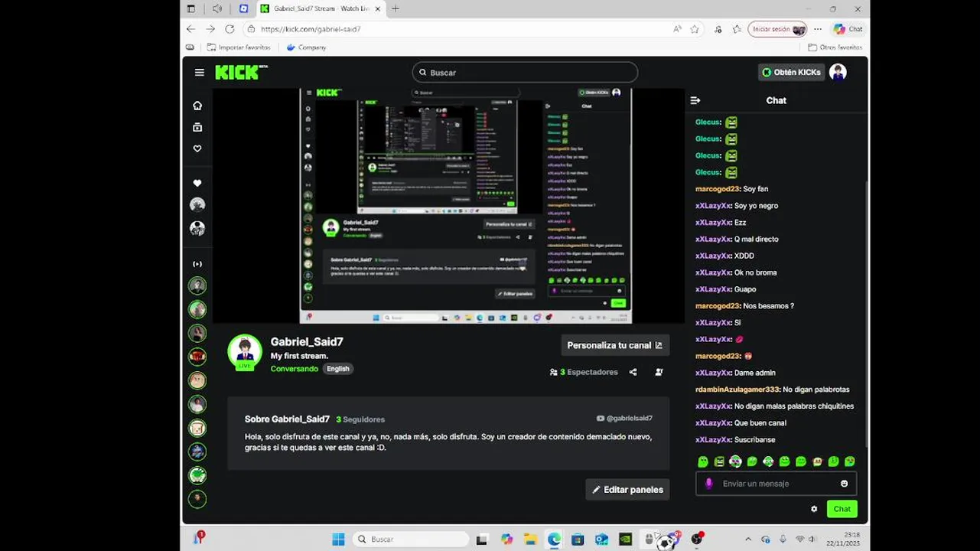Screen dimensions: 980x551
Task: Open Edge Copilot Chat button
Action: tap(848, 29)
